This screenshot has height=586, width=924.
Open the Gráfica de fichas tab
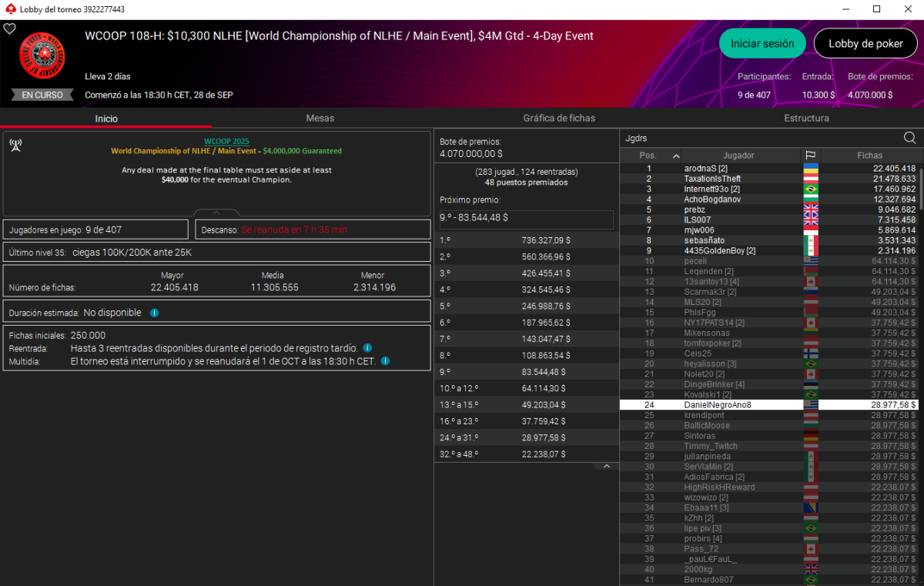[559, 118]
